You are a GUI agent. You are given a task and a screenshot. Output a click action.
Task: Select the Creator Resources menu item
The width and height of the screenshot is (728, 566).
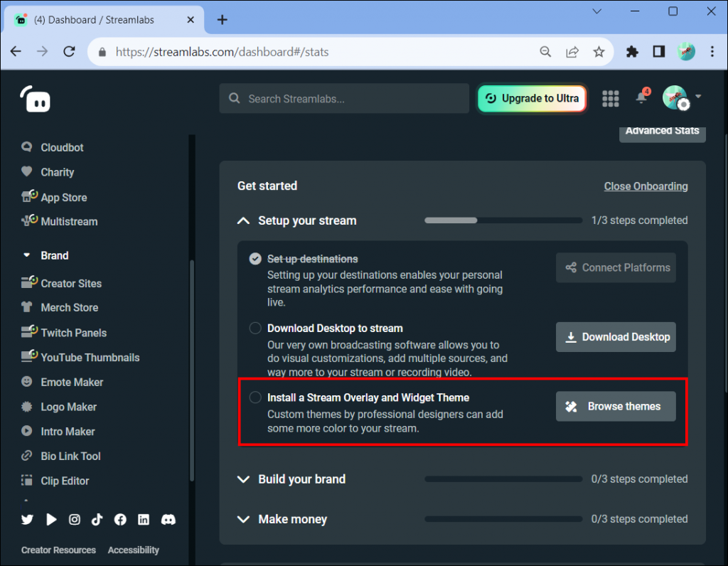58,550
